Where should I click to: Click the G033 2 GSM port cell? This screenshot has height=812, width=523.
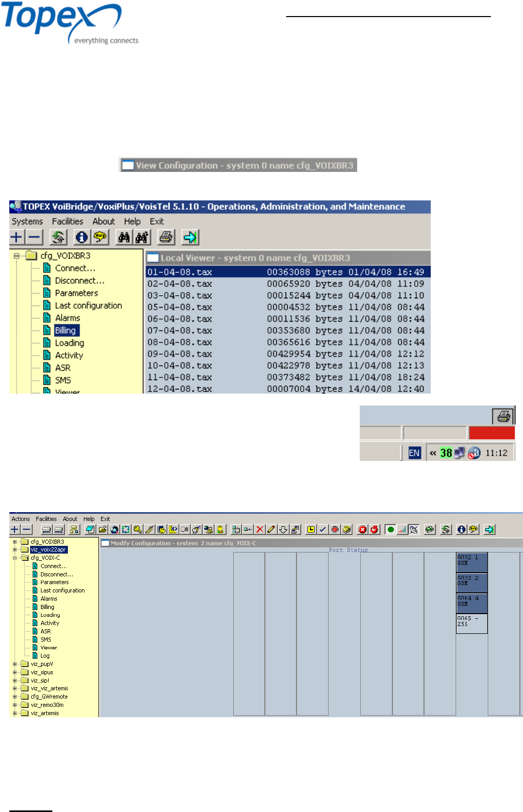click(x=472, y=583)
